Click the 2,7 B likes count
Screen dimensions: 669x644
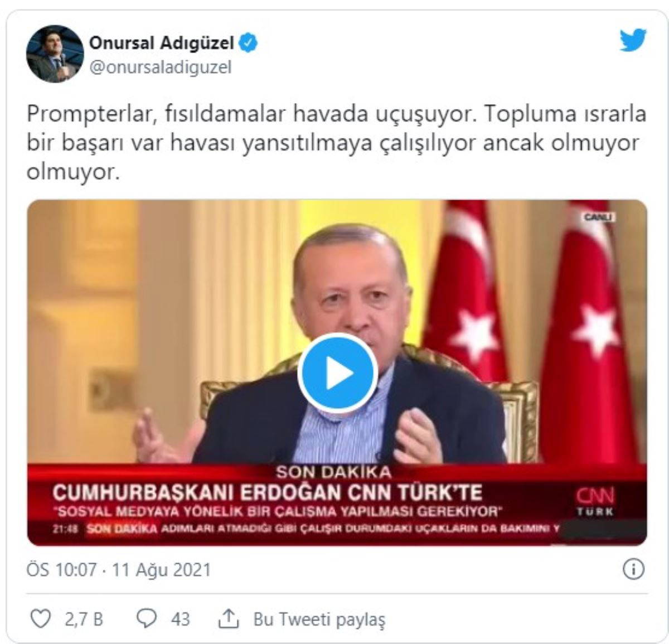[x=84, y=619]
